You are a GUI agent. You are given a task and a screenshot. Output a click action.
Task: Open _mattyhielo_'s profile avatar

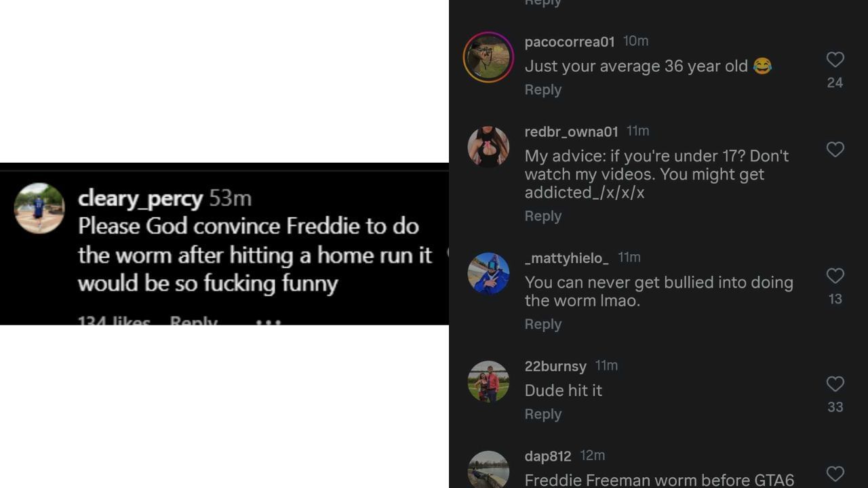coord(488,273)
